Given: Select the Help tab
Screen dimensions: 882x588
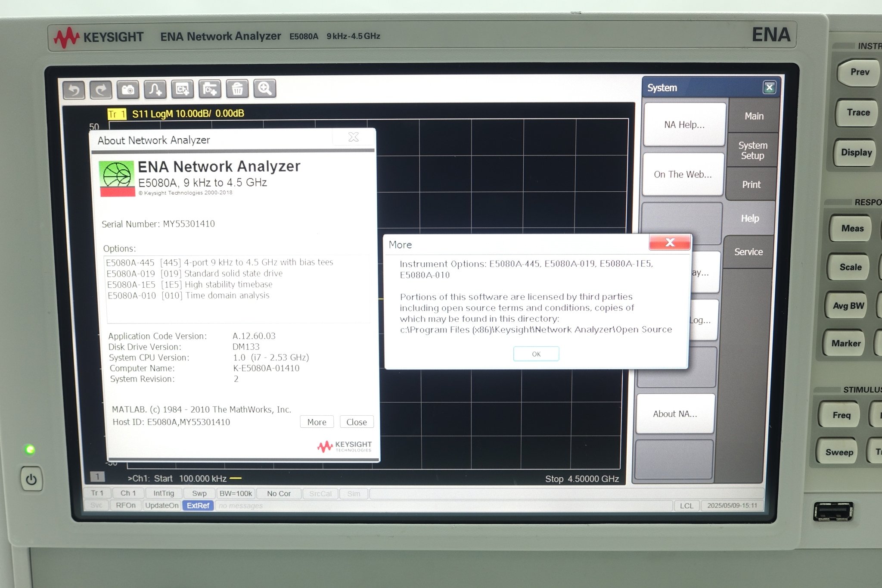Looking at the screenshot, I should pos(750,218).
